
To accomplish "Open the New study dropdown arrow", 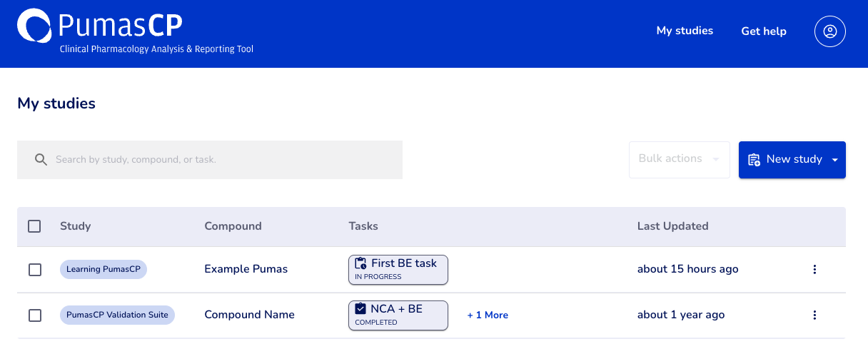I will point(834,160).
